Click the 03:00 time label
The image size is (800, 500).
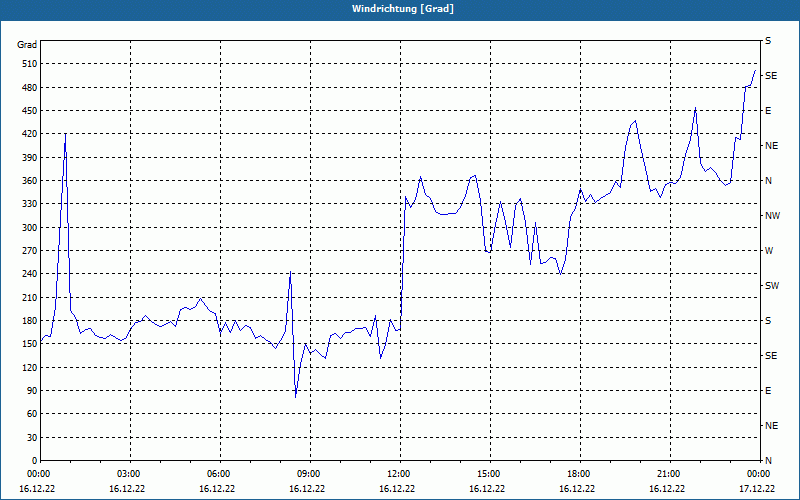pos(127,474)
